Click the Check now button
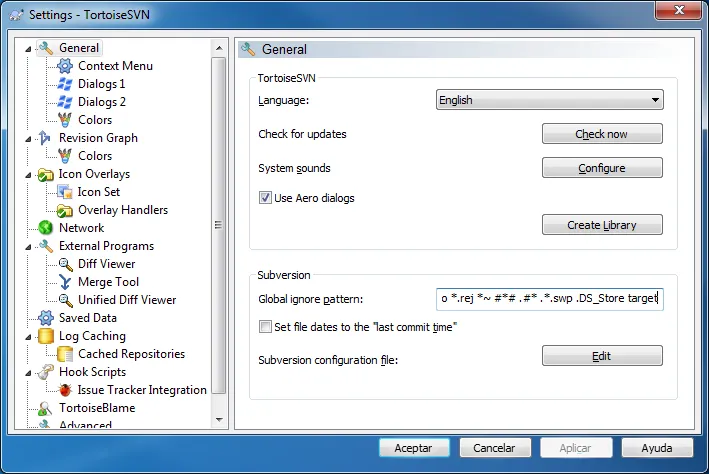The height and width of the screenshot is (474, 709). (602, 134)
